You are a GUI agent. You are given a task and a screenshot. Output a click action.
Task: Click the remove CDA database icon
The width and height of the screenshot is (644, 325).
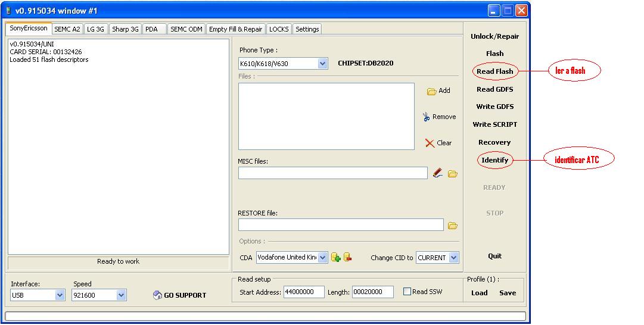point(347,257)
